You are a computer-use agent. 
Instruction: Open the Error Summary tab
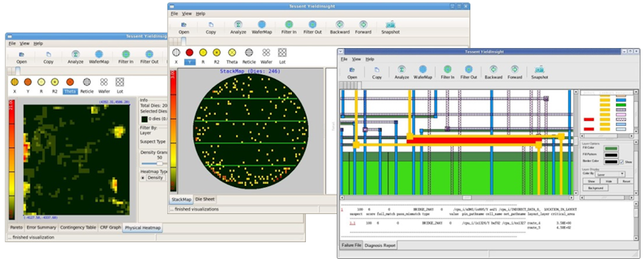tap(41, 227)
